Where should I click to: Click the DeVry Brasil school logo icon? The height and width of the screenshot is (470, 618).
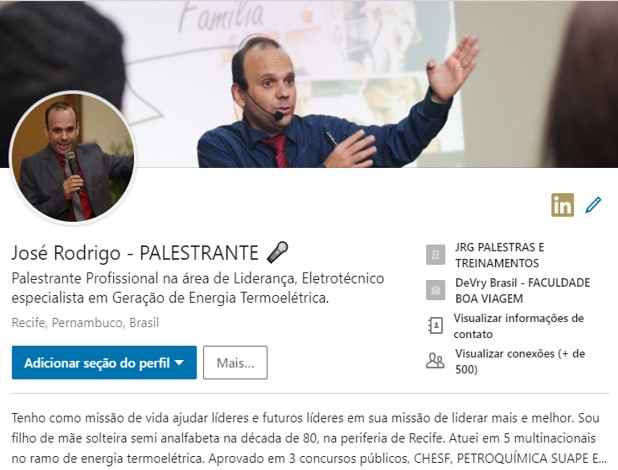pos(436,290)
